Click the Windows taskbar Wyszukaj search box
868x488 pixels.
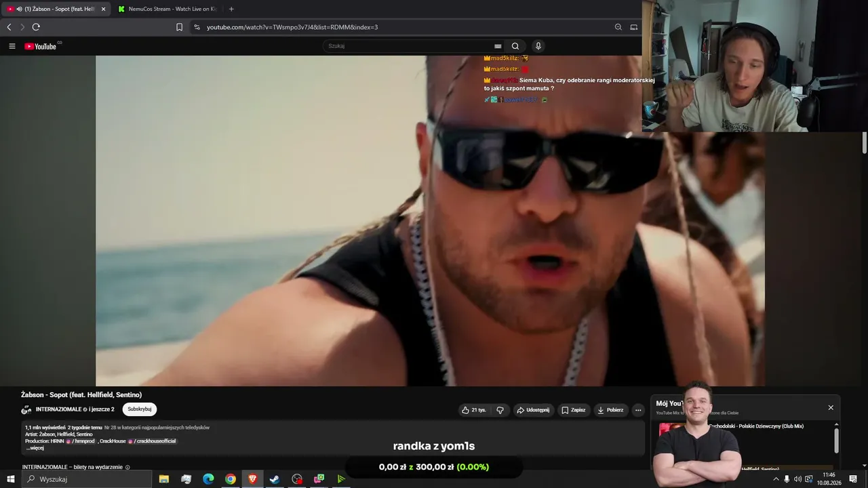pyautogui.click(x=87, y=479)
